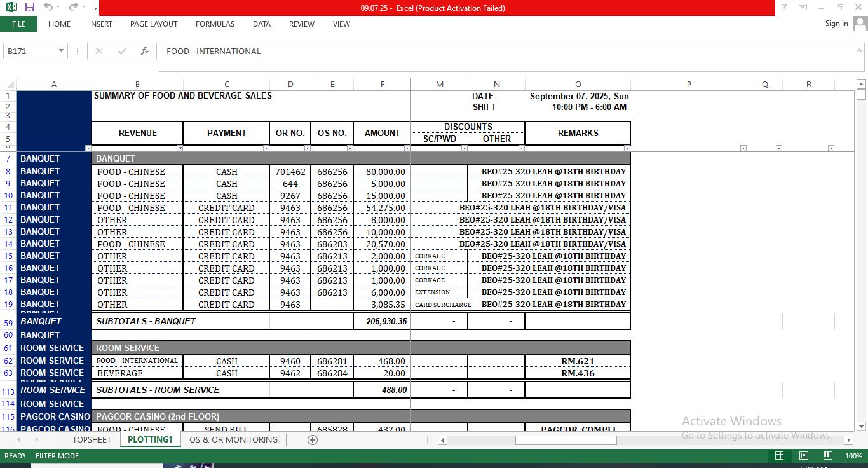Click the vertical scrollbar thumb
Screen dimensions: 868x468
(862, 95)
